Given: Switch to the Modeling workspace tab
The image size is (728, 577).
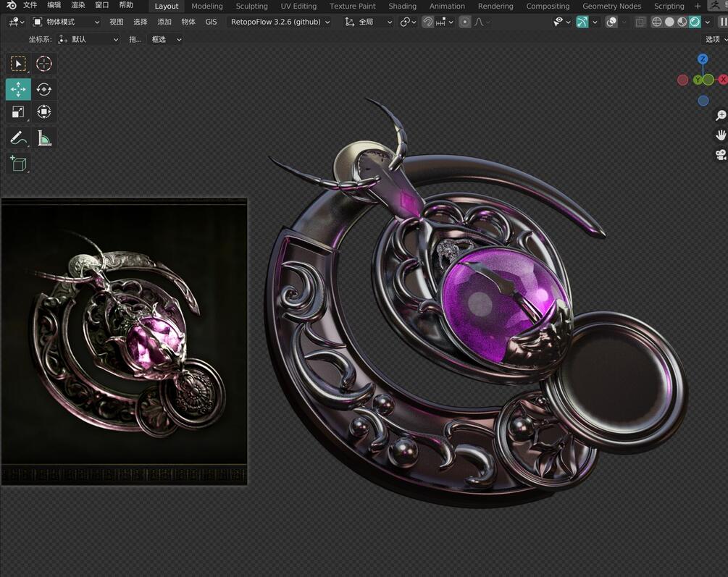Looking at the screenshot, I should pyautogui.click(x=207, y=6).
